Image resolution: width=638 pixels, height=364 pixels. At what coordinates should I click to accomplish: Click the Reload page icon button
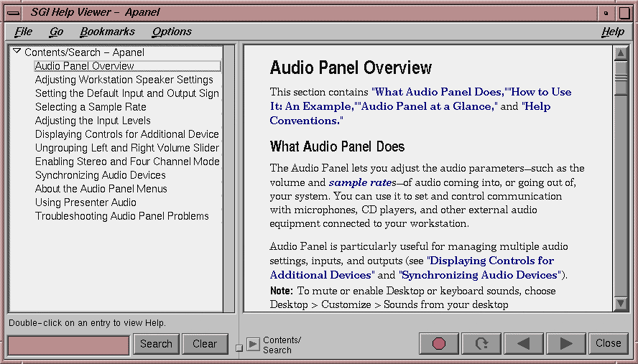tap(481, 344)
